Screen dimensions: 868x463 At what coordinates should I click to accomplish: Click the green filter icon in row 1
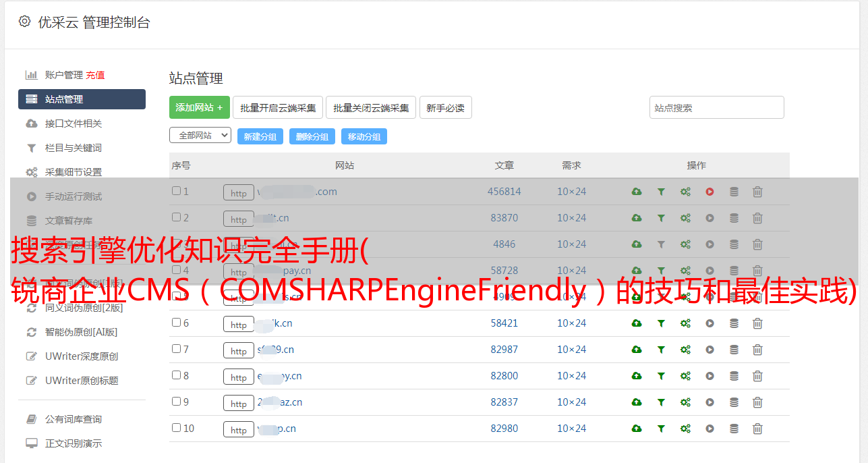pos(661,192)
